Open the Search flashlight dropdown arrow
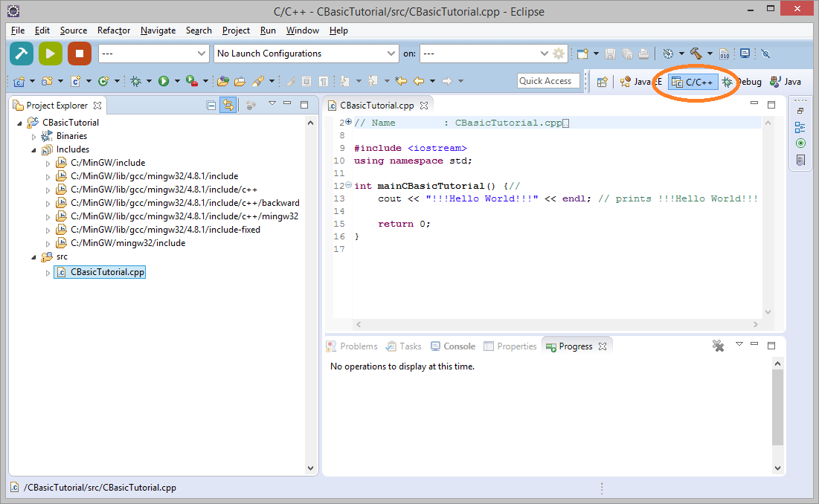819x504 pixels. point(272,81)
